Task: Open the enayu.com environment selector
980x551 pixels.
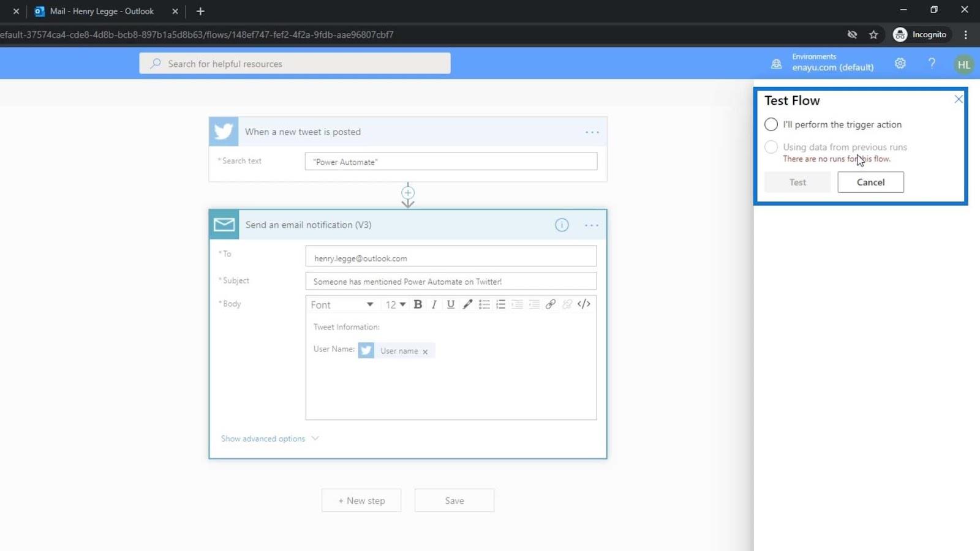Action: click(x=832, y=67)
